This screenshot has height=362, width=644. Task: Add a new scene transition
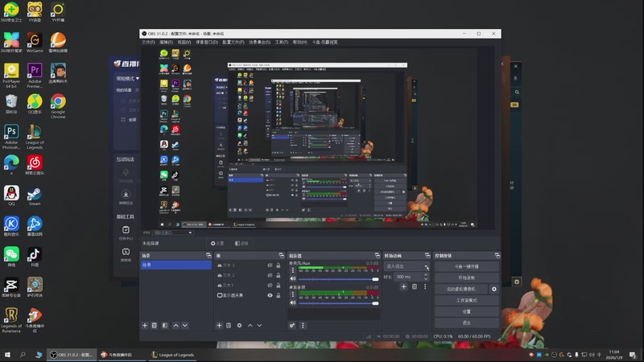click(x=404, y=286)
